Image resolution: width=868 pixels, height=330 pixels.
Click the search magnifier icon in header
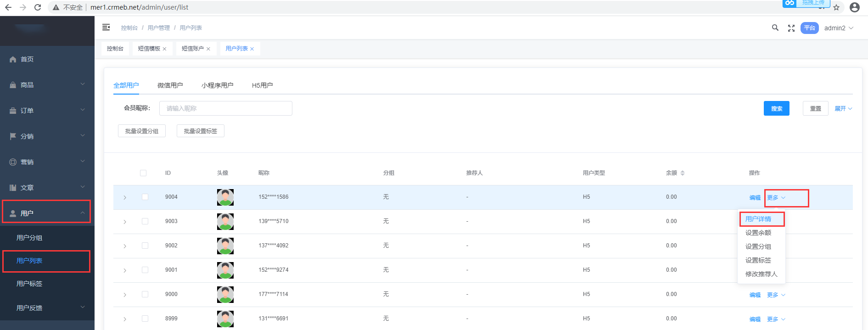point(775,28)
